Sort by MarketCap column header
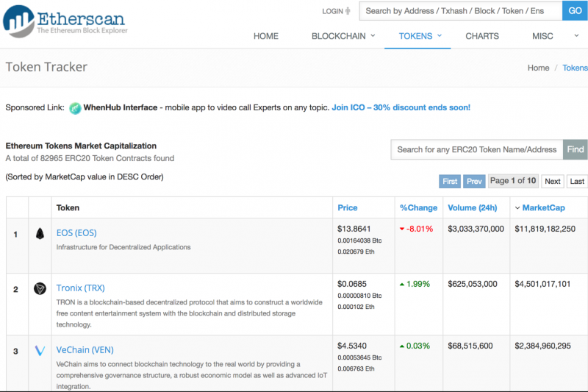 tap(543, 208)
